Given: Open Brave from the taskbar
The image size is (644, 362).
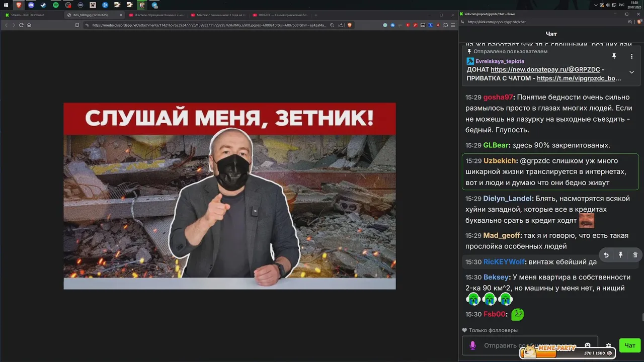Looking at the screenshot, I should pyautogui.click(x=19, y=5).
